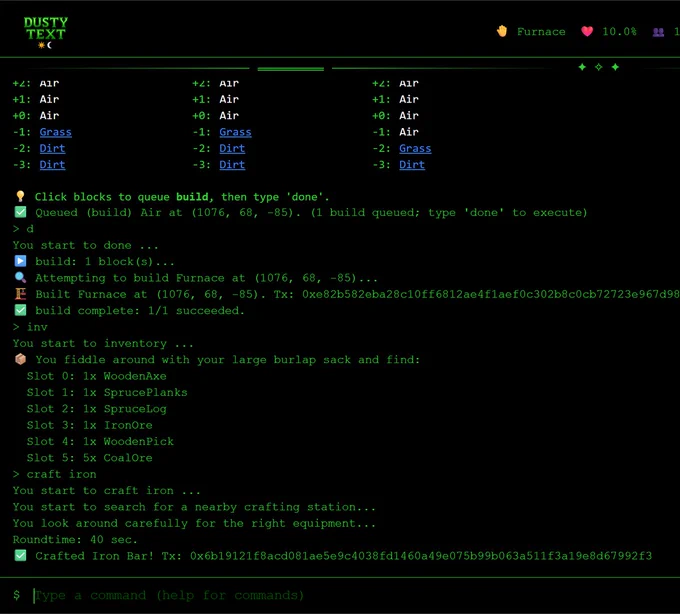Click the -2 Dirt link in middle column
Image resolution: width=680 pixels, height=614 pixels.
[x=232, y=148]
